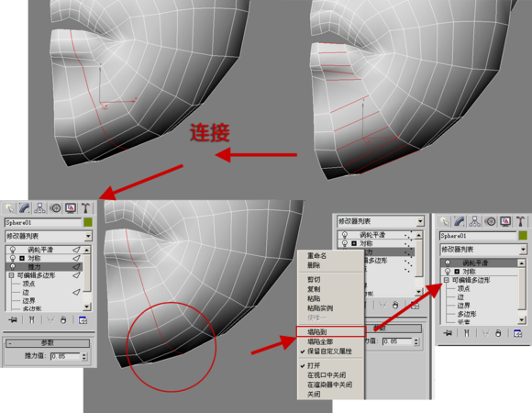Open the Hierarchy tab in right panel
The image size is (532, 413).
(x=474, y=221)
